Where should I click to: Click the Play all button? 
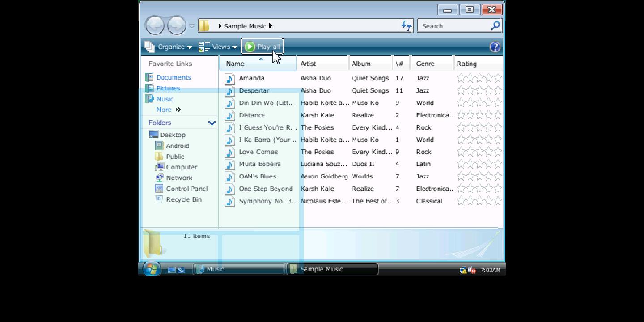pyautogui.click(x=263, y=47)
